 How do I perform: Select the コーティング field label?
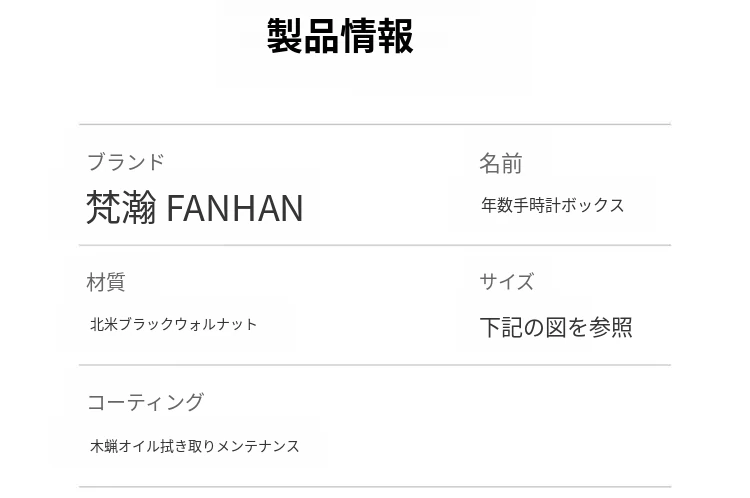145,402
